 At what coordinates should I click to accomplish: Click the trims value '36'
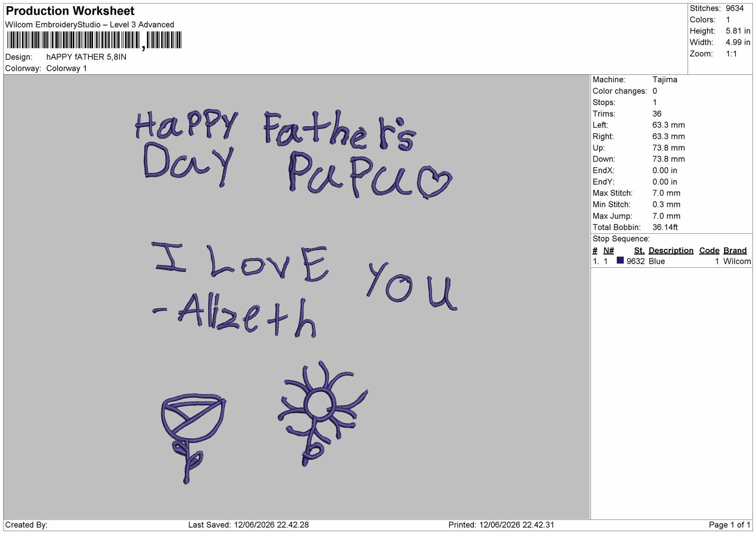click(x=657, y=113)
